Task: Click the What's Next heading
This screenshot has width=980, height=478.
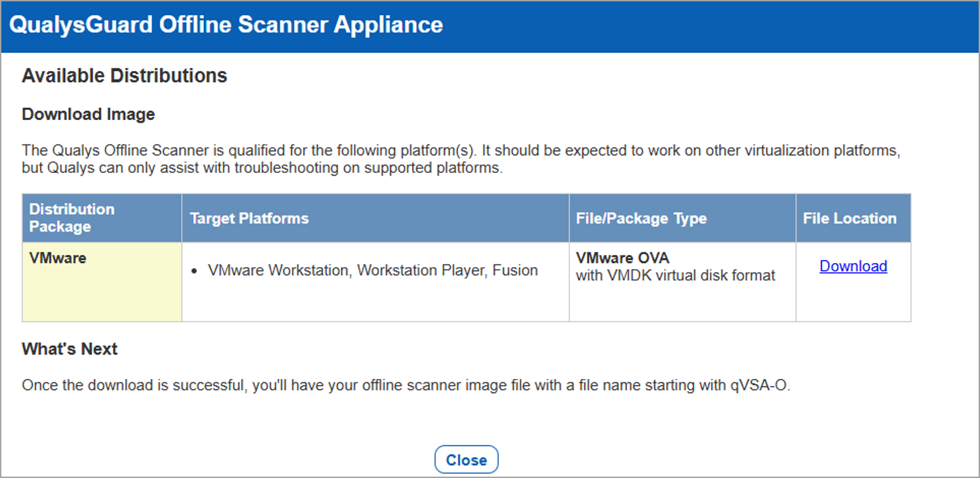Action: pos(70,349)
